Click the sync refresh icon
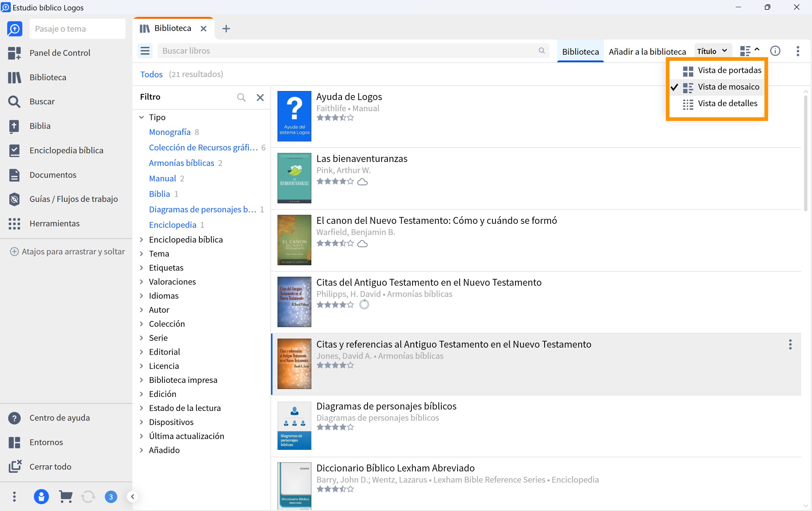Image resolution: width=812 pixels, height=511 pixels. [x=88, y=497]
